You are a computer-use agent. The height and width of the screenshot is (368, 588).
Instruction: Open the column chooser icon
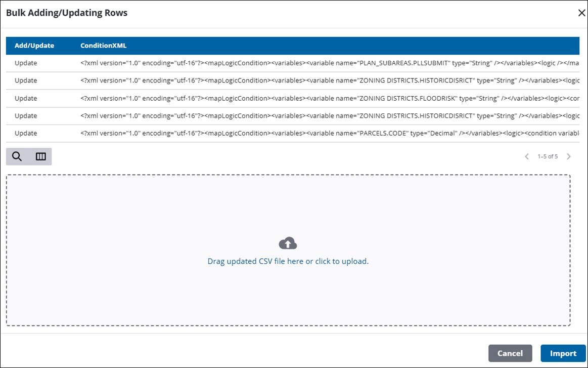[40, 156]
